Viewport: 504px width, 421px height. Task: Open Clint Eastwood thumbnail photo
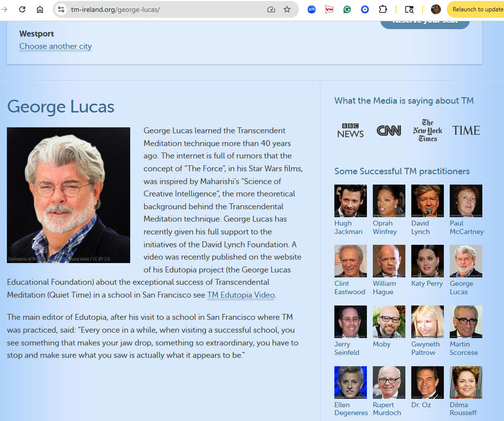(x=350, y=261)
